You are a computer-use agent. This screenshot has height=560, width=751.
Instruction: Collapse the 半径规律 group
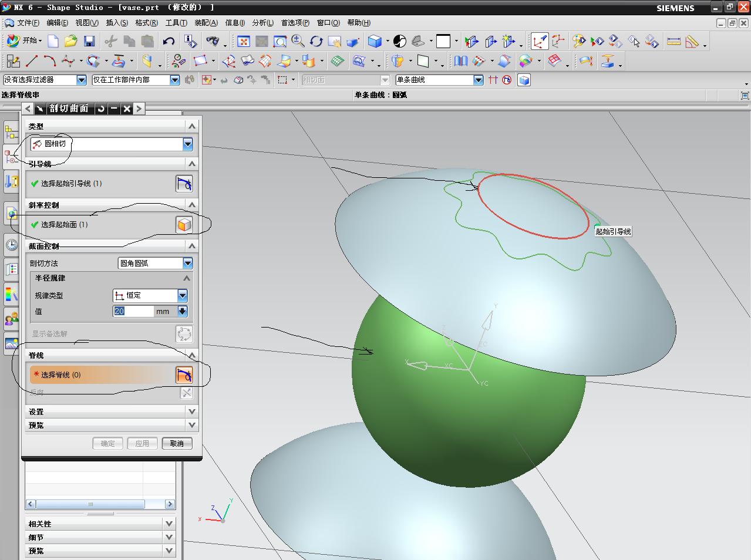coord(187,278)
